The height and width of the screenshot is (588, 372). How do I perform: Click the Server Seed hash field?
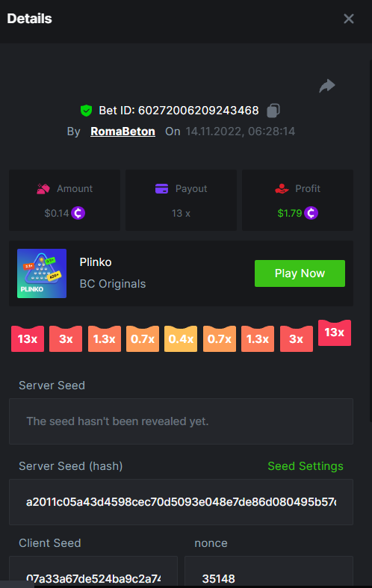click(x=181, y=502)
